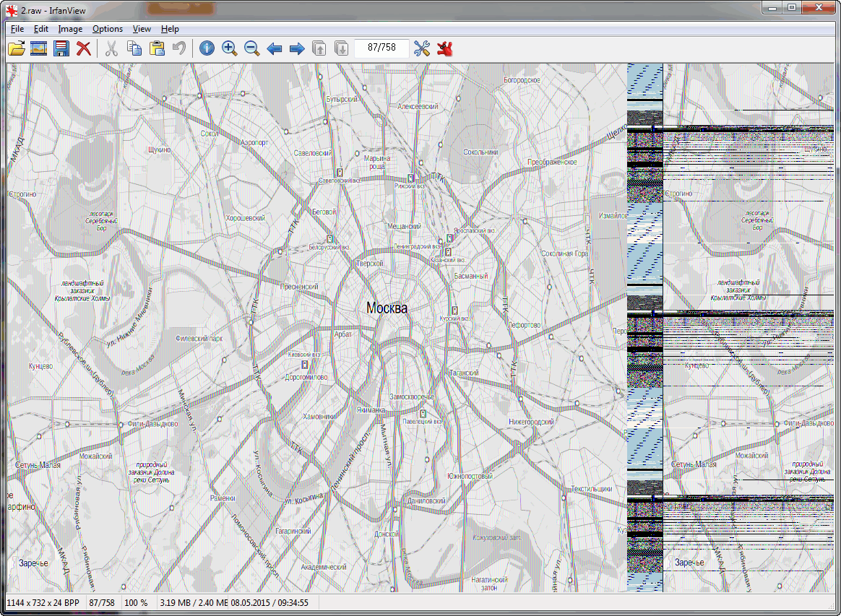Screen dimensions: 841x616
Task: Zoom out using the magnifier minus icon
Action: (x=251, y=48)
